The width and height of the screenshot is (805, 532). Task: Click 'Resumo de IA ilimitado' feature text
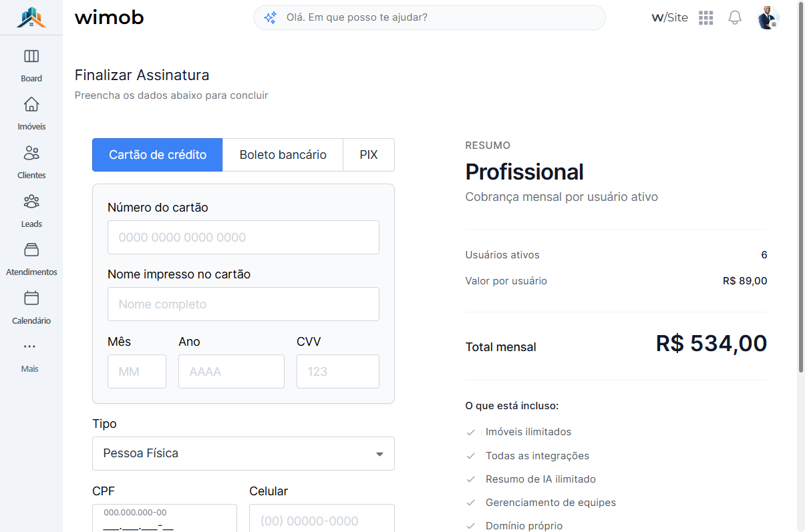[540, 479]
